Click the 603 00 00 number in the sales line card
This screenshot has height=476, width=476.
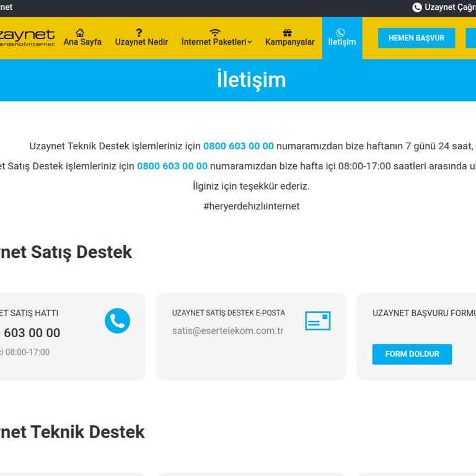(x=32, y=333)
